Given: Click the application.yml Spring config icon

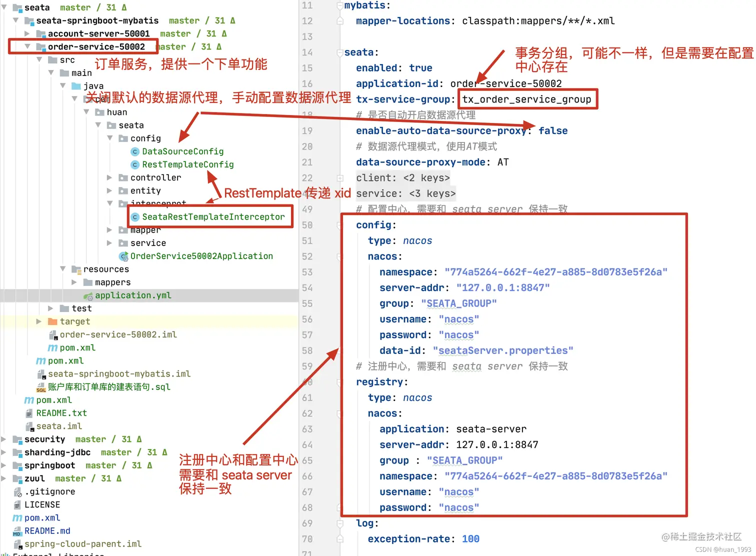Looking at the screenshot, I should 88,296.
